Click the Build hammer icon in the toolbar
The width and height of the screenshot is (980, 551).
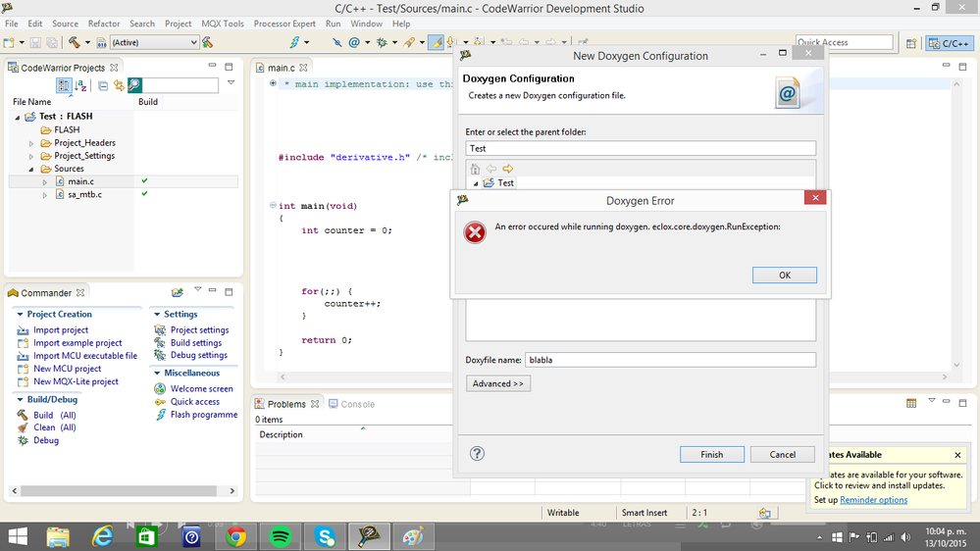coord(75,42)
